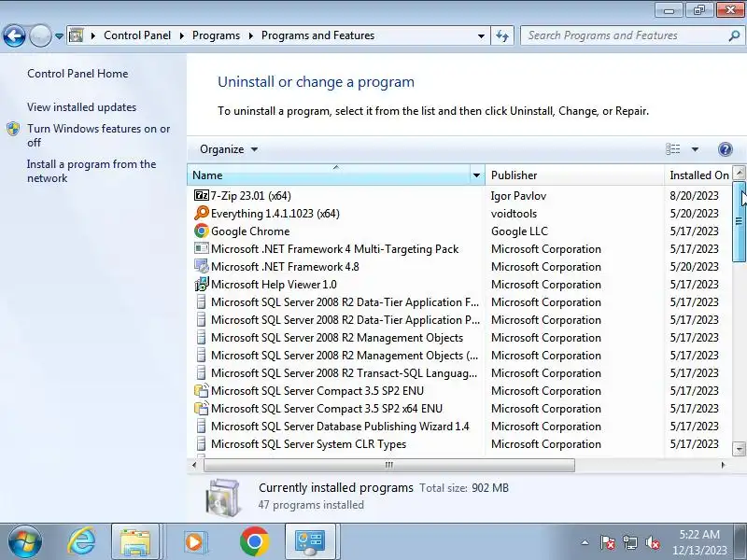Click the muted volume tray icon
Viewport: 747px width, 560px height.
click(652, 542)
